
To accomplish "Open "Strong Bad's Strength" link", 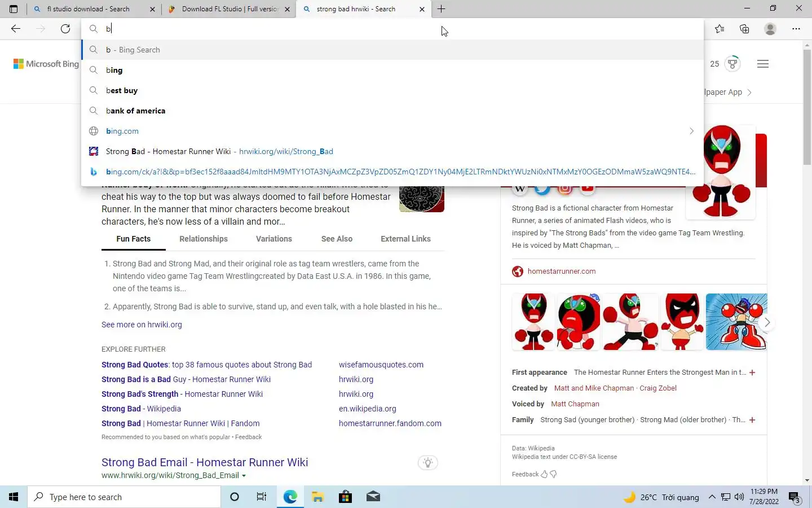I will coord(182,394).
